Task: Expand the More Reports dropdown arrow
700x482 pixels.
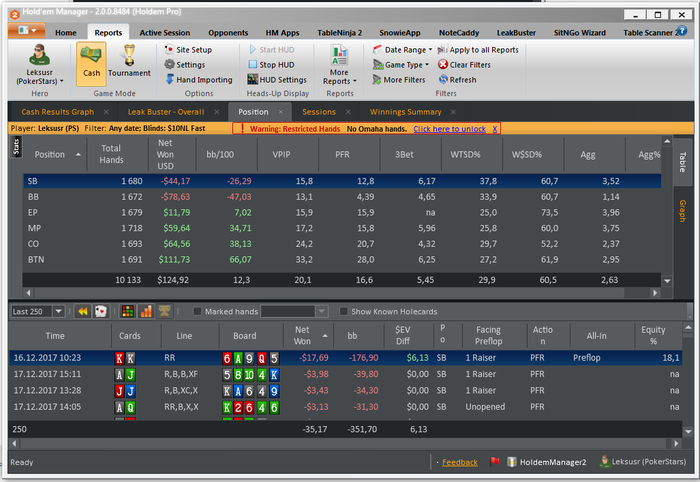Action: (x=354, y=81)
